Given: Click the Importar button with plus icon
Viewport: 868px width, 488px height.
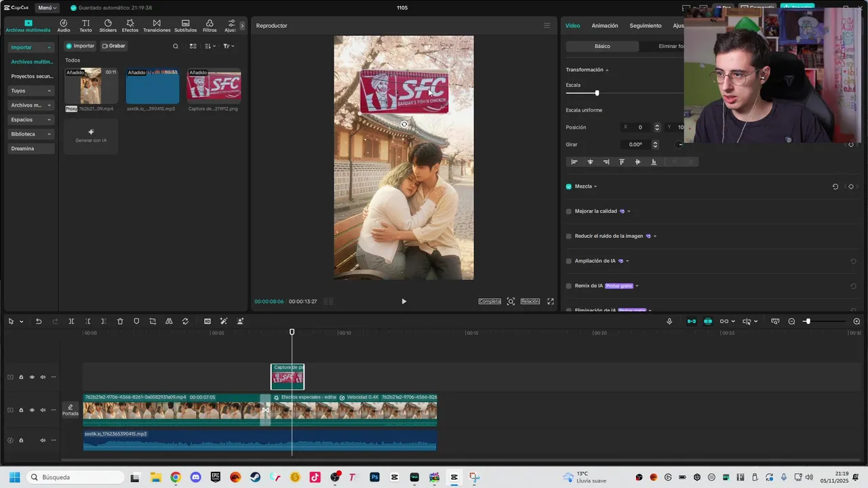Looking at the screenshot, I should tap(80, 46).
